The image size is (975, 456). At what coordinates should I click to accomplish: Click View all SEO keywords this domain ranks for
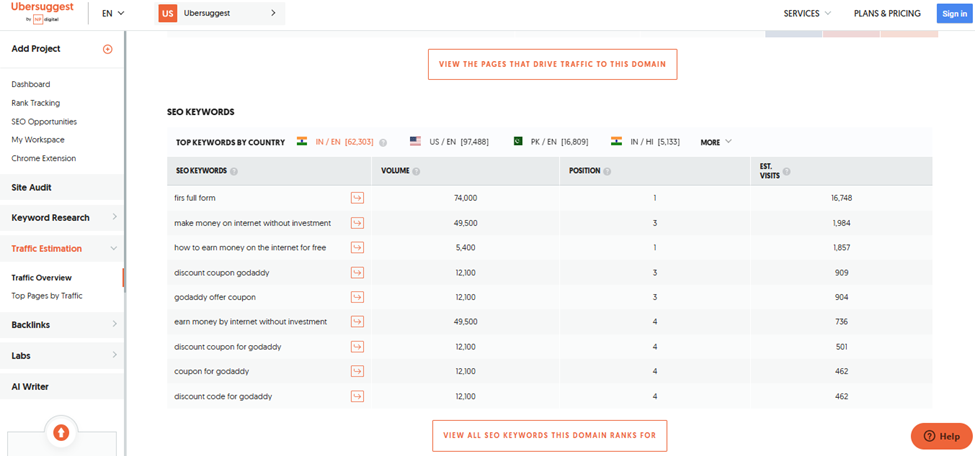coord(550,435)
